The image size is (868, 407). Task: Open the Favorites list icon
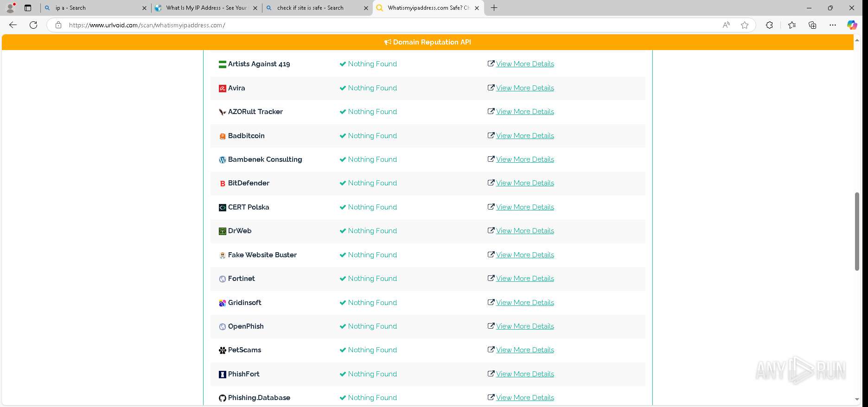[792, 25]
